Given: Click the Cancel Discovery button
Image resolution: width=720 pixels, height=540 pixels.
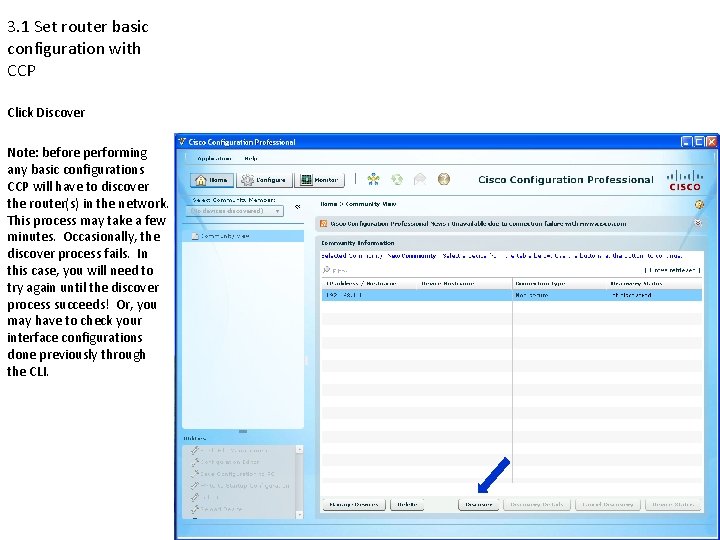Looking at the screenshot, I should pyautogui.click(x=608, y=505).
